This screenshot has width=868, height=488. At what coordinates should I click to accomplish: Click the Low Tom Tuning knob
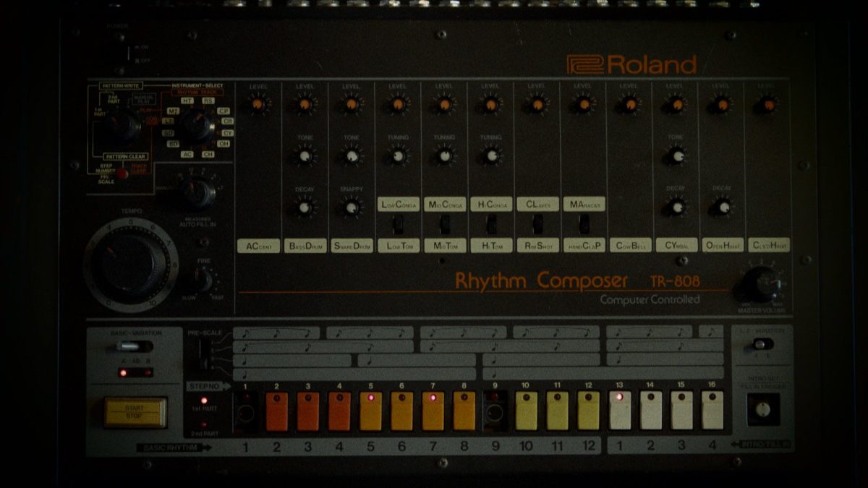click(x=397, y=155)
